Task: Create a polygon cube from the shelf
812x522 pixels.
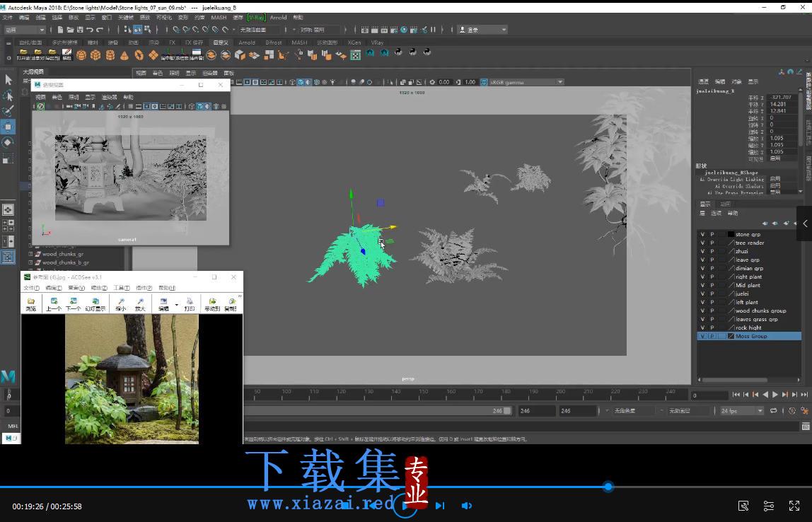Action: (95, 54)
